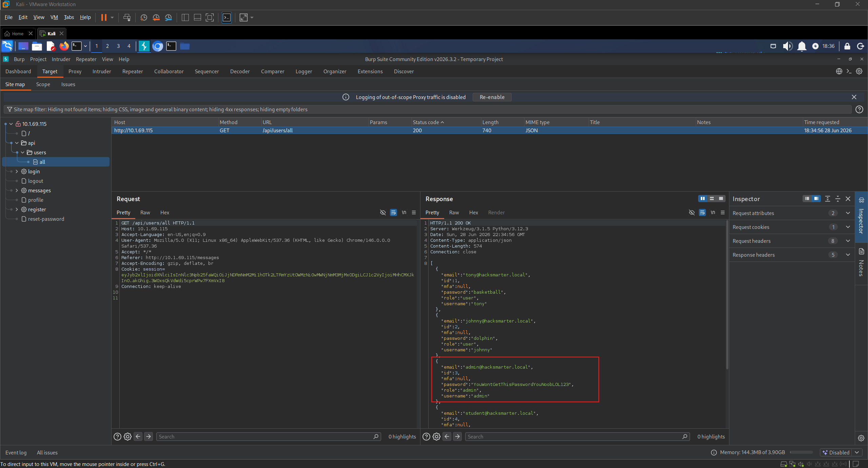Click the Response search input field

pos(577,436)
